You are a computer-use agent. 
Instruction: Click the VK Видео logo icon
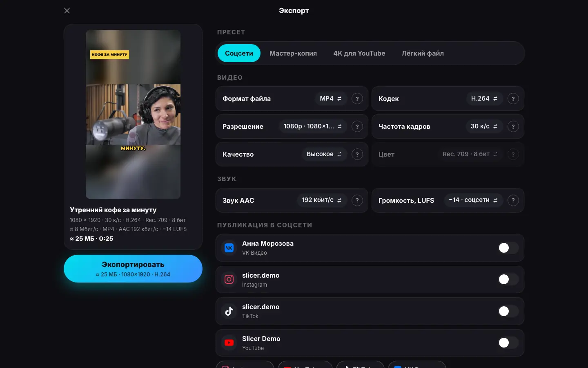(229, 248)
